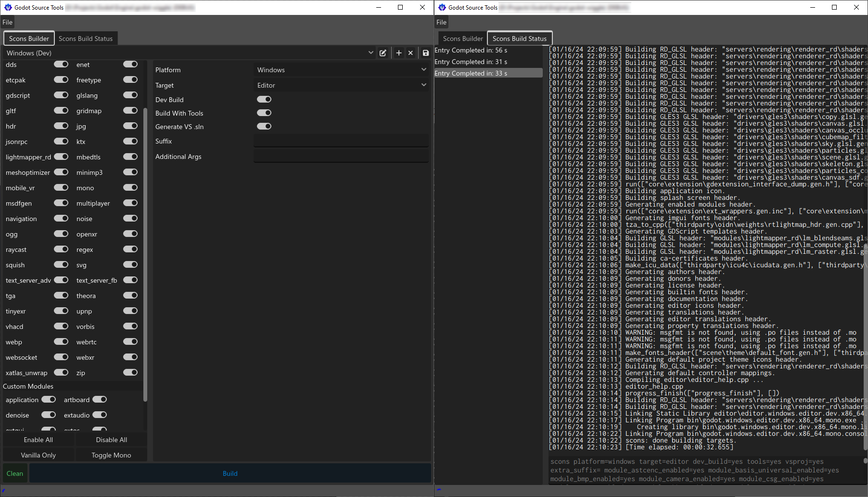Open the Windows (Dev) build entry dropdown
The height and width of the screenshot is (497, 868).
[x=190, y=53]
